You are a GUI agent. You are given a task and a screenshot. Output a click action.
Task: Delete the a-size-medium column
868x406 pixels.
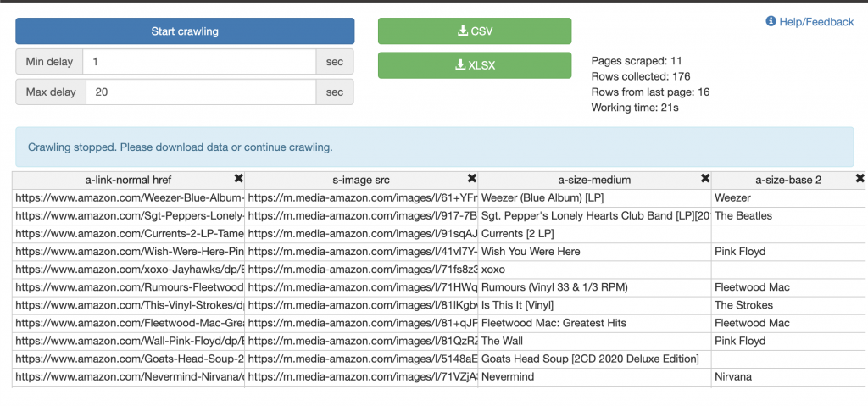coord(704,179)
